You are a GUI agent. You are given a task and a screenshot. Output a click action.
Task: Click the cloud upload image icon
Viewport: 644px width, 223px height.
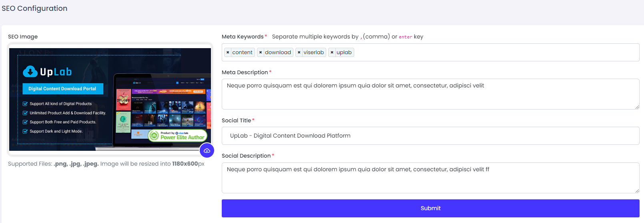coord(207,151)
